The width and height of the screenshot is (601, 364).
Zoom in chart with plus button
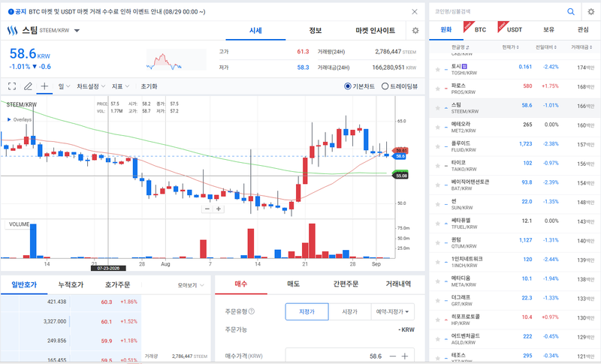[x=219, y=209]
